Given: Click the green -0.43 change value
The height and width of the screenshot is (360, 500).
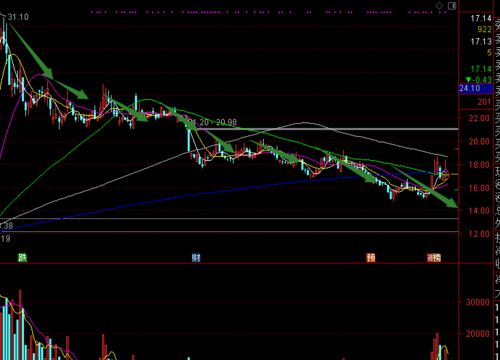Looking at the screenshot, I should pos(479,80).
